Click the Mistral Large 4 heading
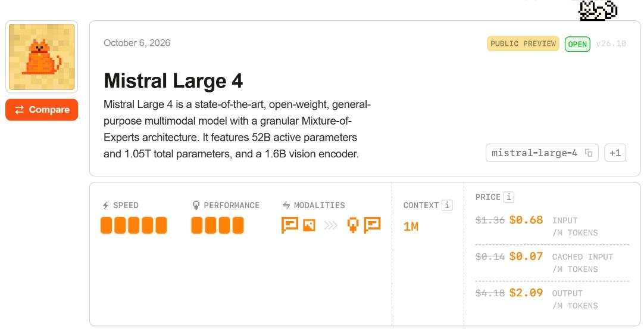644x332 pixels. 173,80
